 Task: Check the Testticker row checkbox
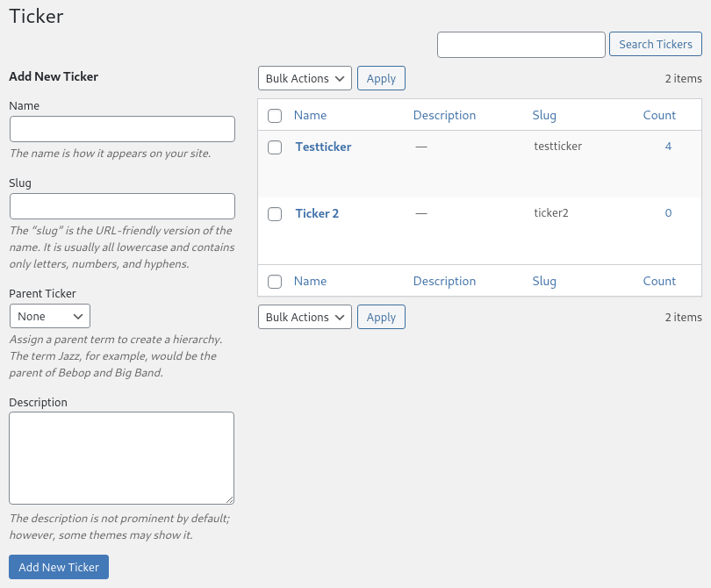[x=275, y=147]
